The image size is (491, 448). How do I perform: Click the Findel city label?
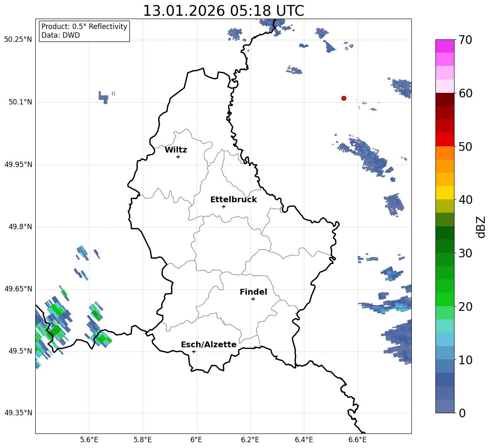[253, 292]
